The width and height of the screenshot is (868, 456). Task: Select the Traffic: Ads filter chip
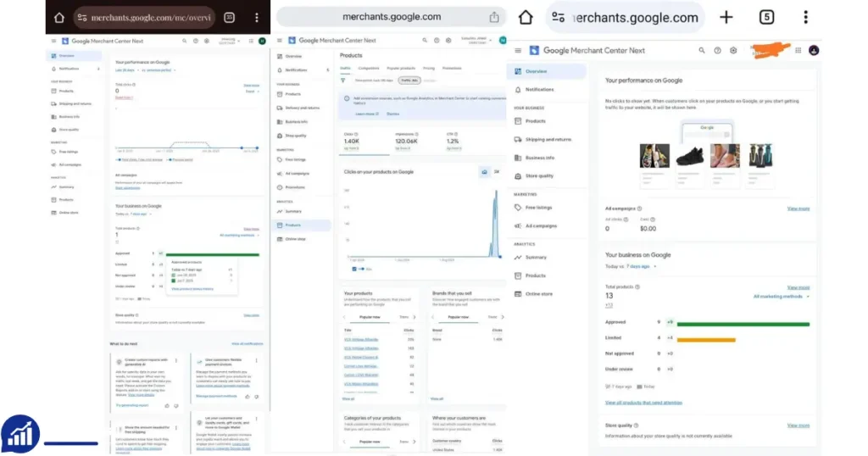point(409,81)
